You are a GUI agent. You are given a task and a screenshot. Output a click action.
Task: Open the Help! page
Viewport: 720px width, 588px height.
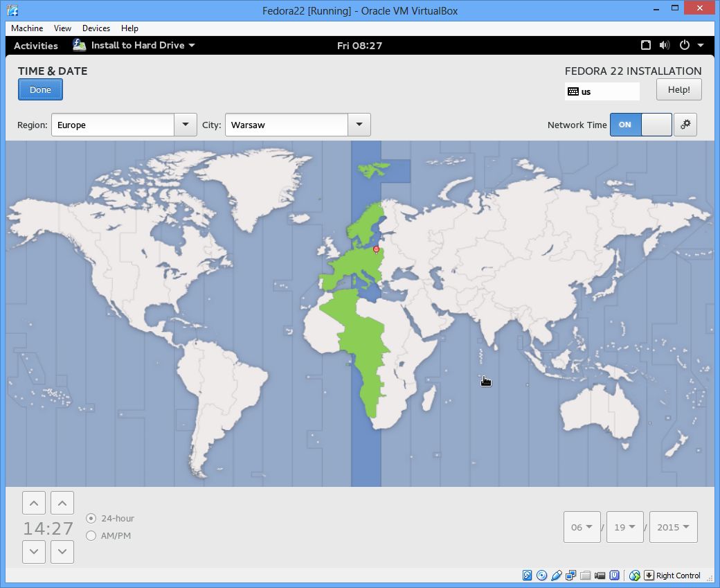click(678, 89)
